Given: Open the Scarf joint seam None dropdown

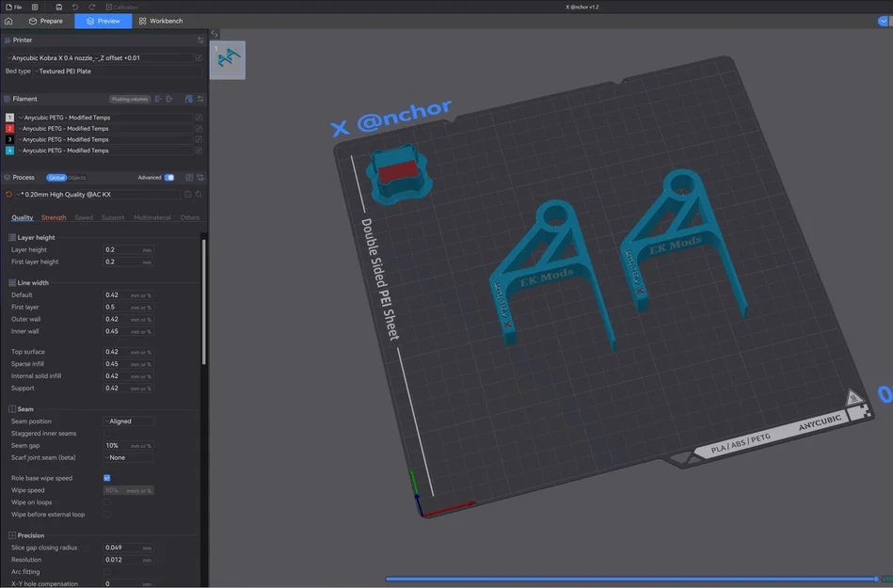Looking at the screenshot, I should click(128, 457).
